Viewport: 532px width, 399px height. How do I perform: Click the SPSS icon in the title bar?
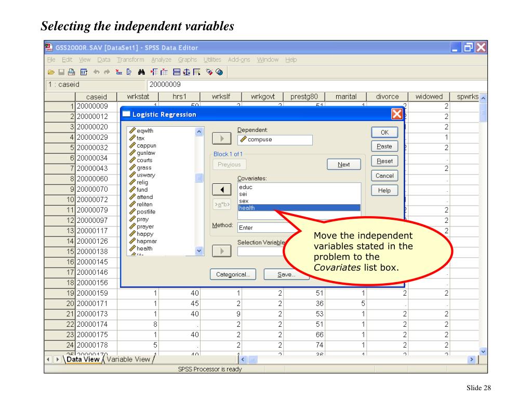[49, 47]
